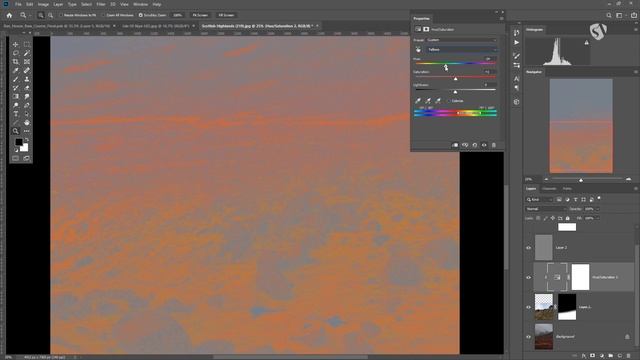This screenshot has width=640, height=360.
Task: Open the Yellows color range dropdown
Action: pyautogui.click(x=462, y=49)
